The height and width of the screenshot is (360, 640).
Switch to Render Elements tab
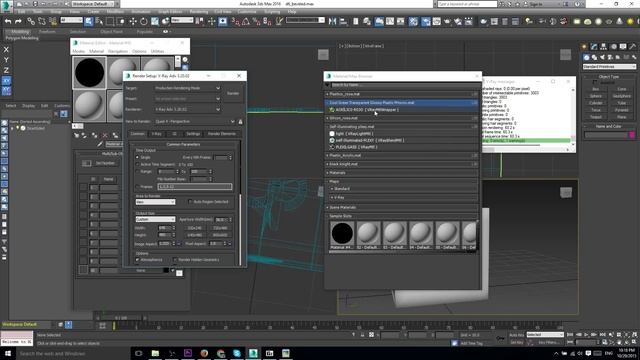click(x=222, y=134)
